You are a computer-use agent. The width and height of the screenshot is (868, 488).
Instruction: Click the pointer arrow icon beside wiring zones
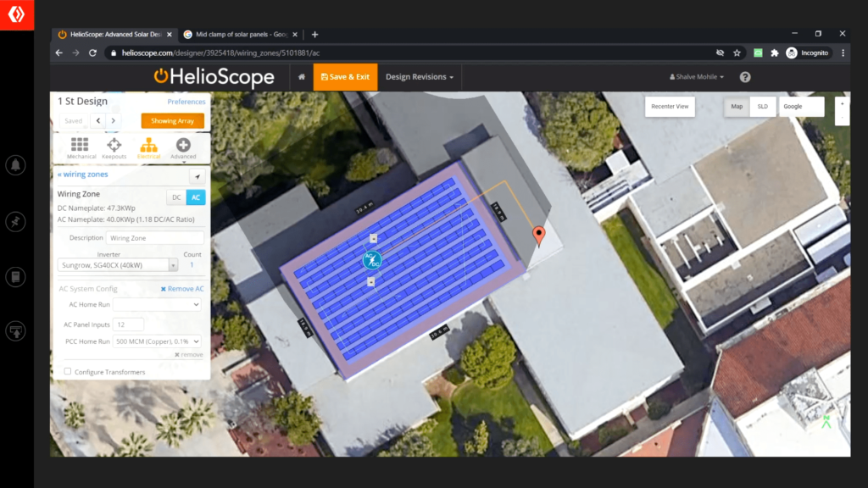click(x=197, y=176)
